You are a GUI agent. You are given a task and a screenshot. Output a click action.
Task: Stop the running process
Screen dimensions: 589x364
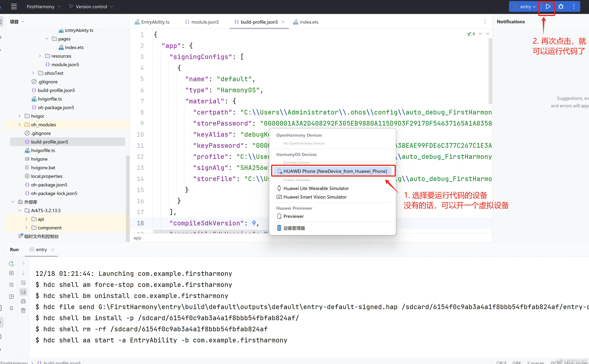11,285
